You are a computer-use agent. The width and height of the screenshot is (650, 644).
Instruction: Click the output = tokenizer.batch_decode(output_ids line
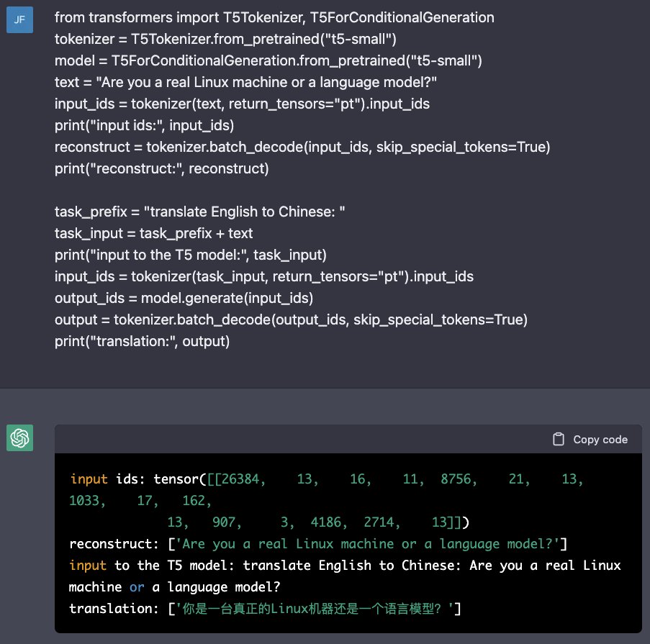291,319
